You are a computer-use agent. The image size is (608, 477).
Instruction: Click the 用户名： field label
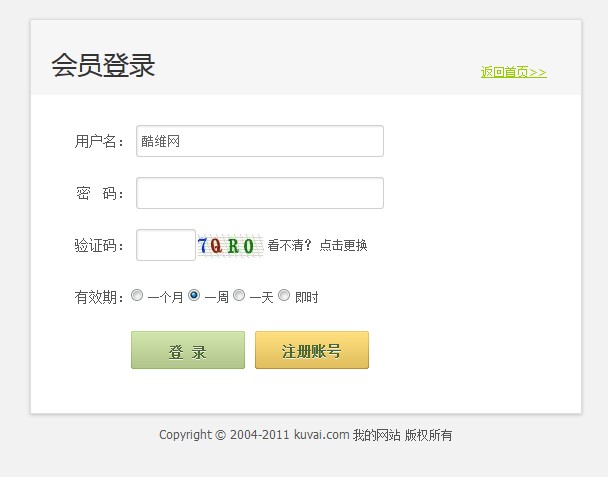(101, 141)
